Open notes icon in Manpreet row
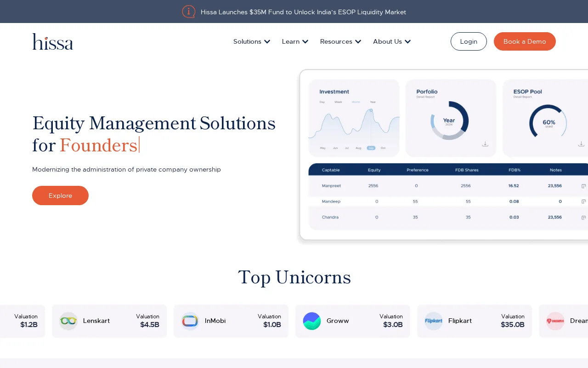 point(583,186)
